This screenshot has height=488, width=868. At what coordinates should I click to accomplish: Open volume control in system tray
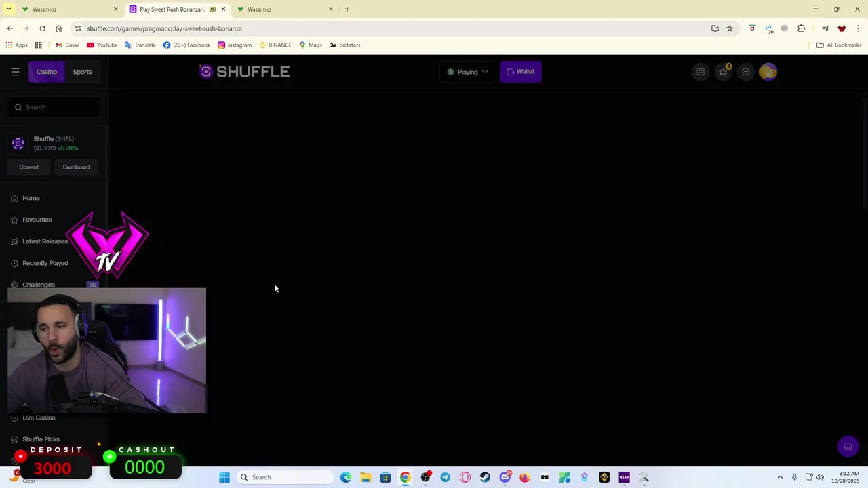pyautogui.click(x=820, y=477)
